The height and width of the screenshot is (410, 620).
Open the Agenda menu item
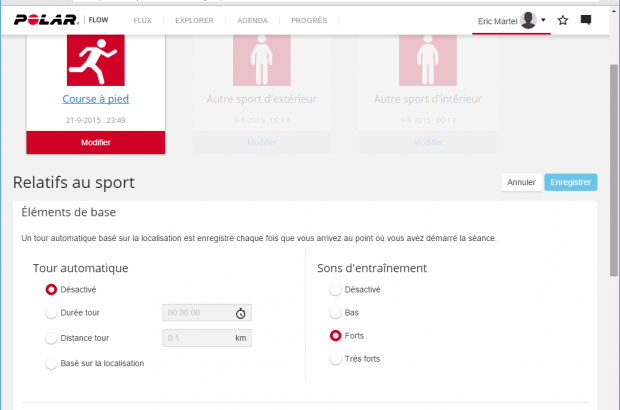[252, 20]
